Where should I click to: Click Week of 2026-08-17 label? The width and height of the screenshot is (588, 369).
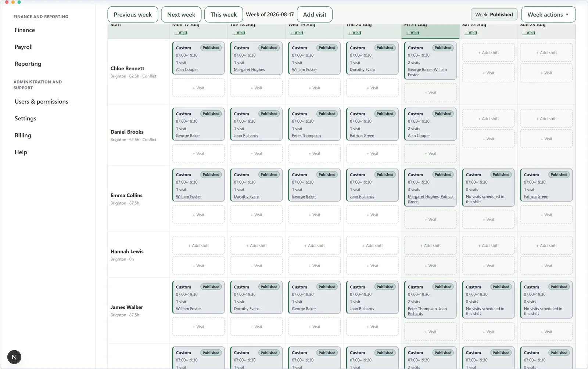click(x=270, y=15)
